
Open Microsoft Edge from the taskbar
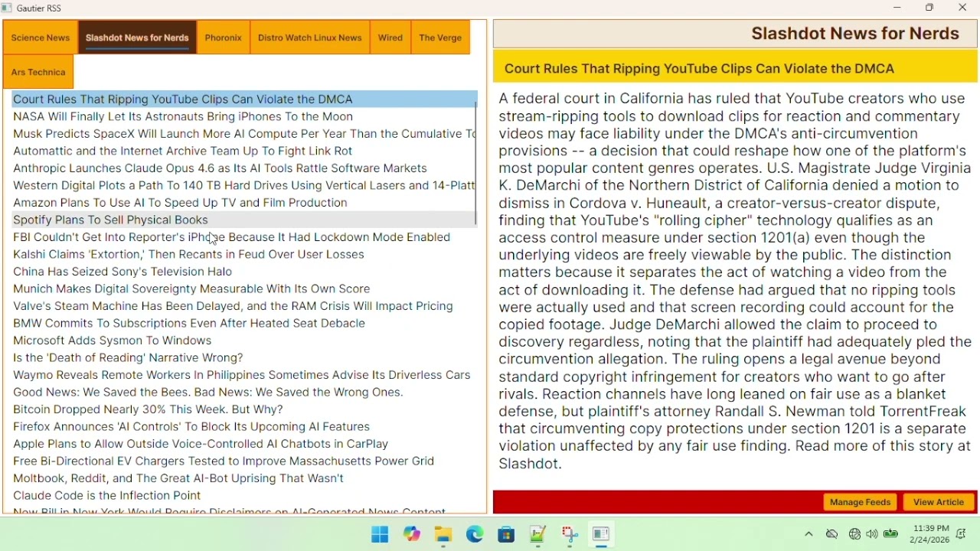[475, 535]
